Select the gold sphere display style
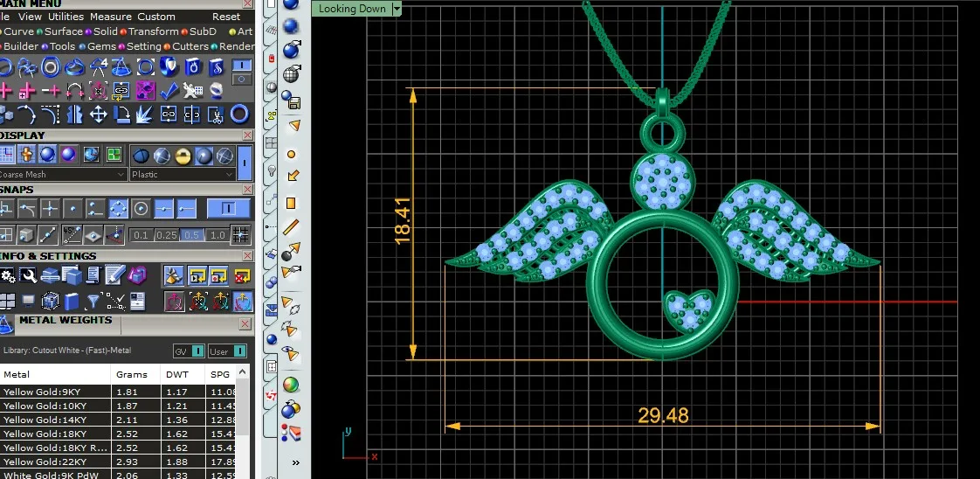The image size is (980, 479). click(183, 155)
